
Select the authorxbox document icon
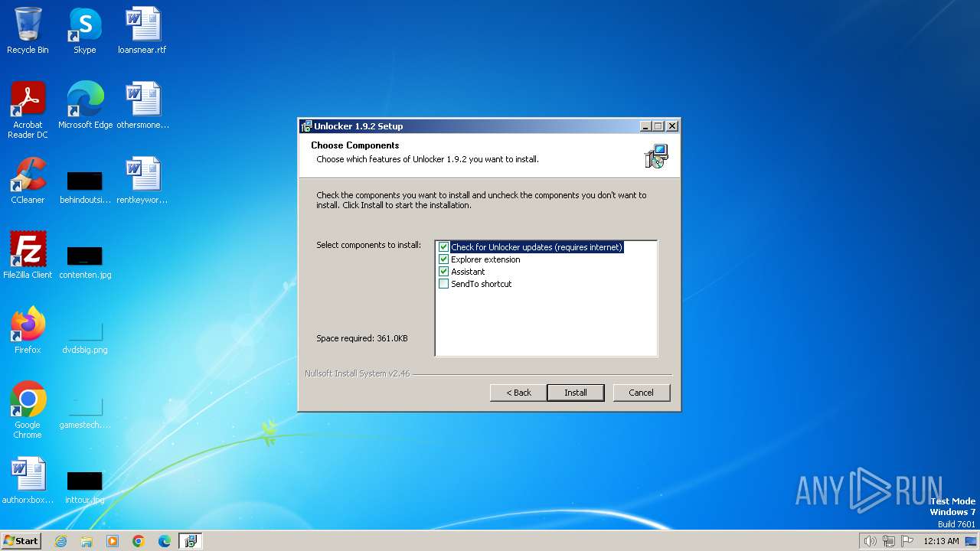pos(28,480)
